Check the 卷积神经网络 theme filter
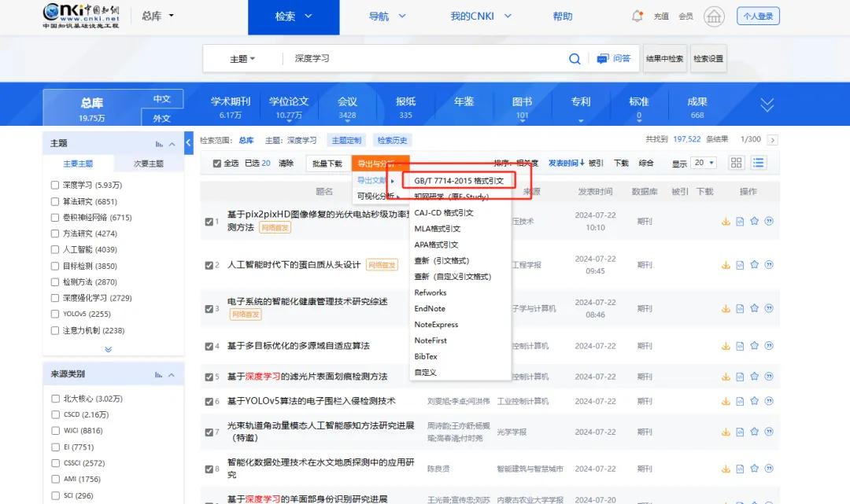This screenshot has height=504, width=850. (x=55, y=218)
